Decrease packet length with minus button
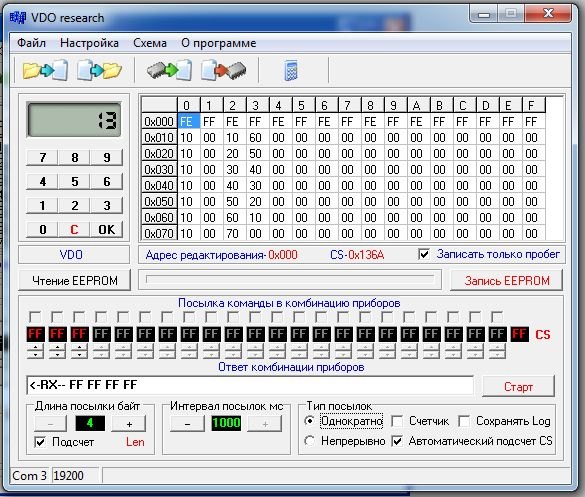Image resolution: width=585 pixels, height=497 pixels. [50, 424]
